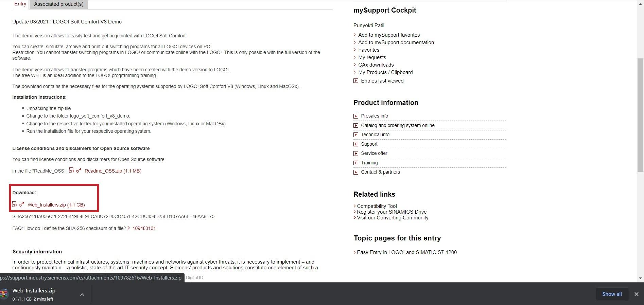The width and height of the screenshot is (644, 305).
Task: Click the key icon beside Web_Installers.zip
Action: point(21,204)
